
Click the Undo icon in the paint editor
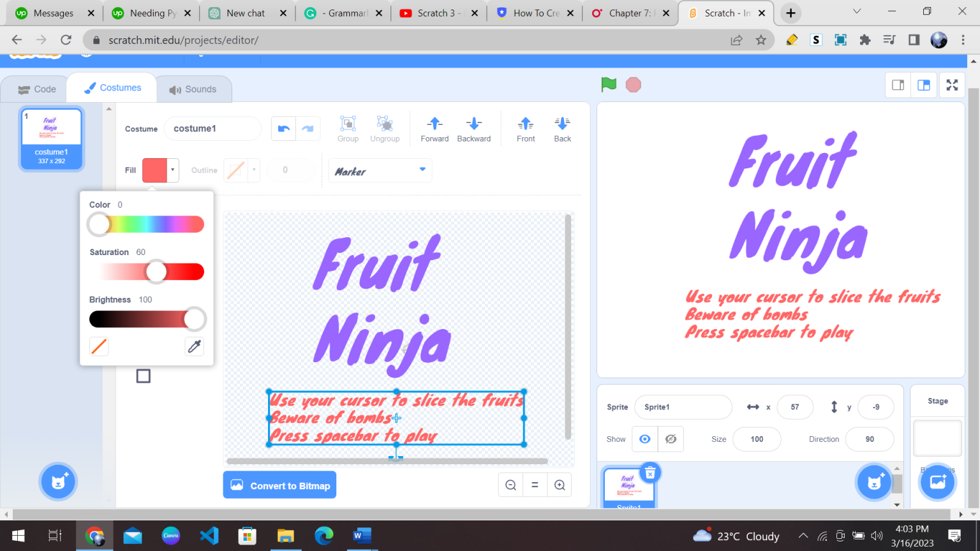(x=283, y=128)
